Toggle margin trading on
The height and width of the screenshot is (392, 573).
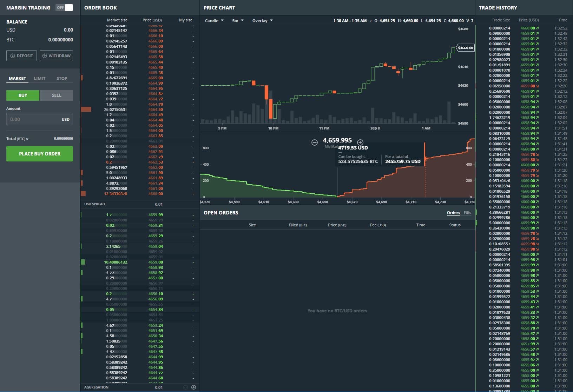tap(64, 7)
